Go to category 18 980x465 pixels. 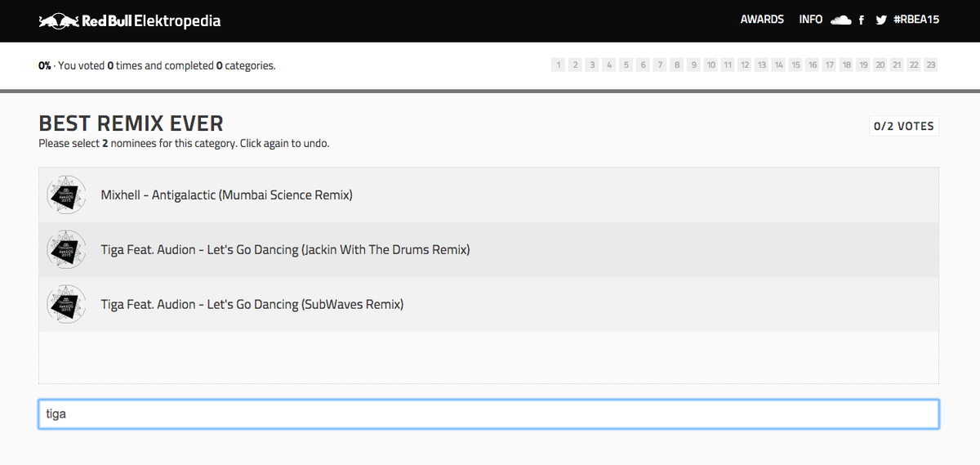pos(846,65)
